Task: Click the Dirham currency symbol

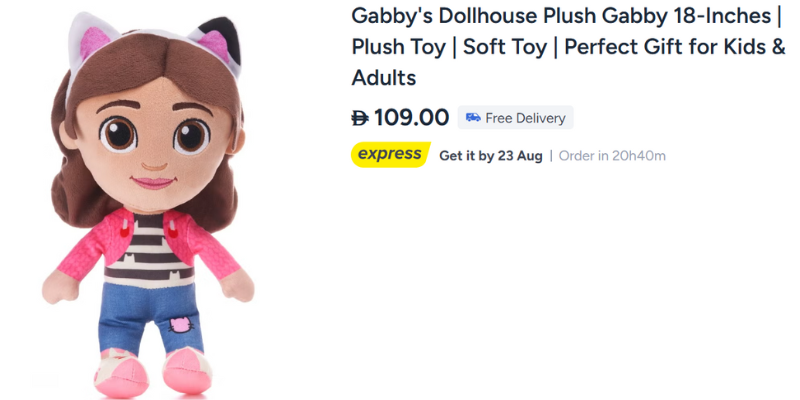Action: [x=360, y=118]
